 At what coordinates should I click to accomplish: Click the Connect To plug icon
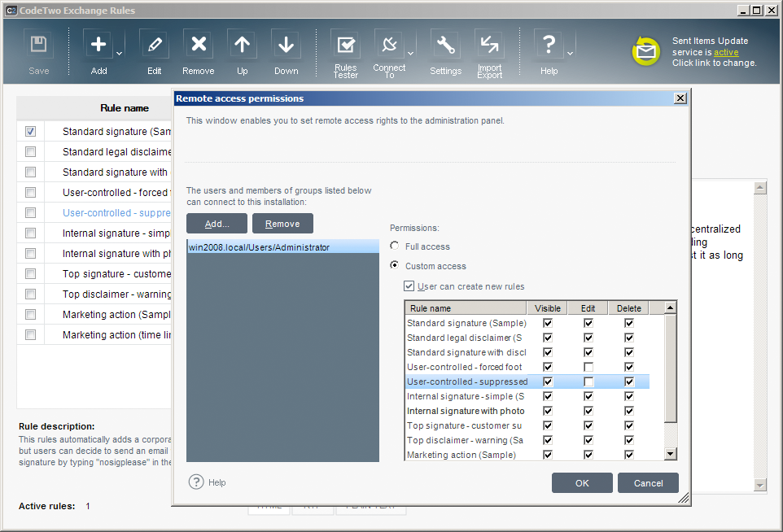pos(389,45)
